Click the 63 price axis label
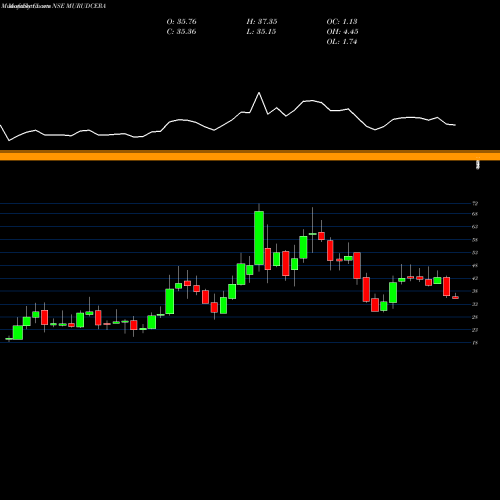 [x=475, y=227]
